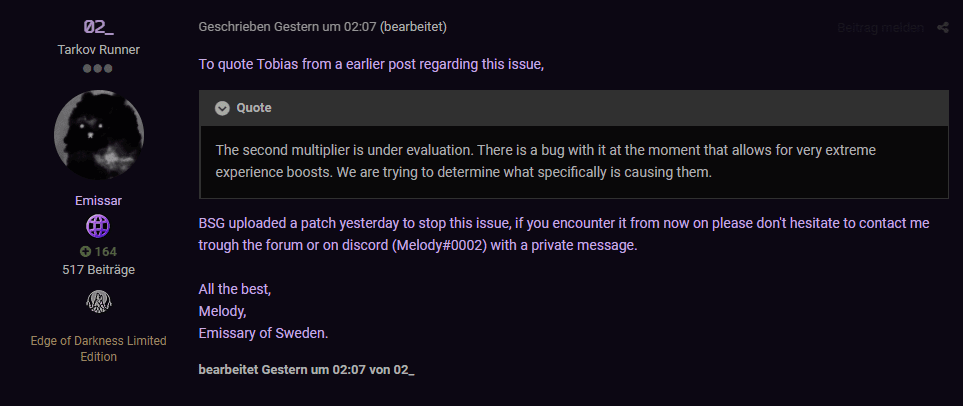This screenshot has width=963, height=406.
Task: Click the share post icon
Action: coord(943,28)
